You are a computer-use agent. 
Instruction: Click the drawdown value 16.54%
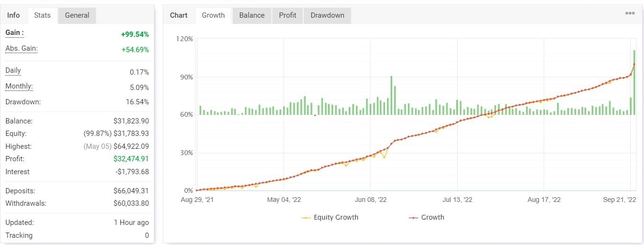(138, 102)
